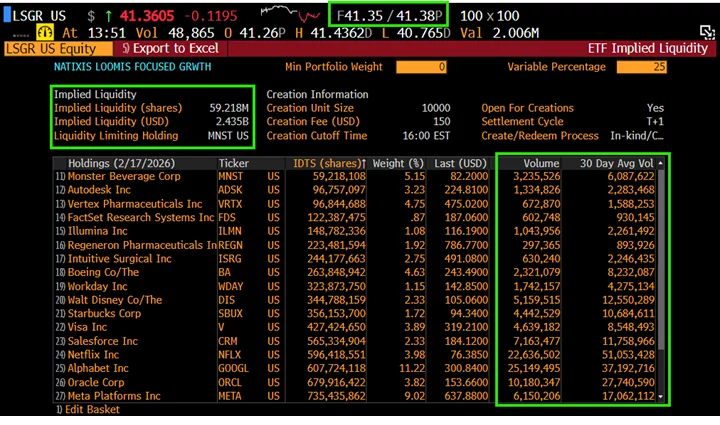Viewport: 720px width, 425px height.
Task: Click the Liquidity Limiting Holding MNST US value
Action: [228, 136]
